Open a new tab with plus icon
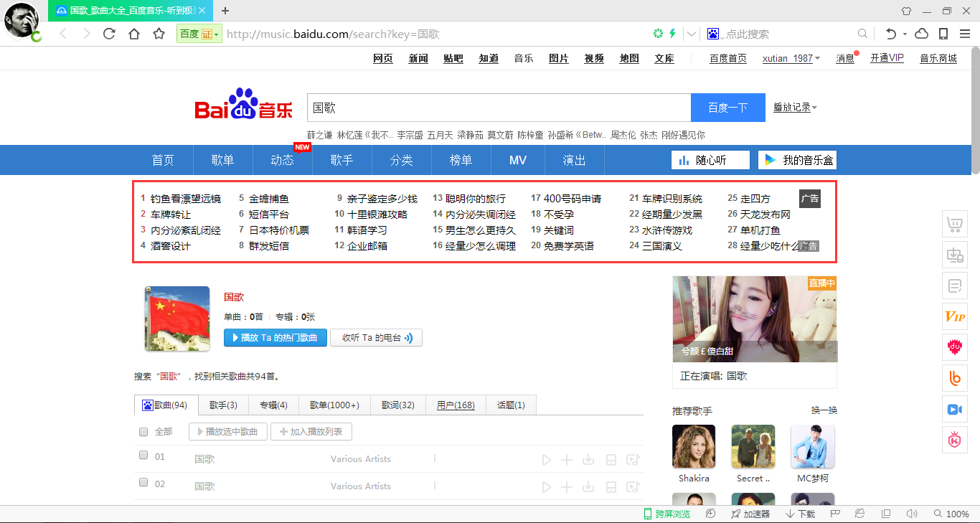 point(225,10)
